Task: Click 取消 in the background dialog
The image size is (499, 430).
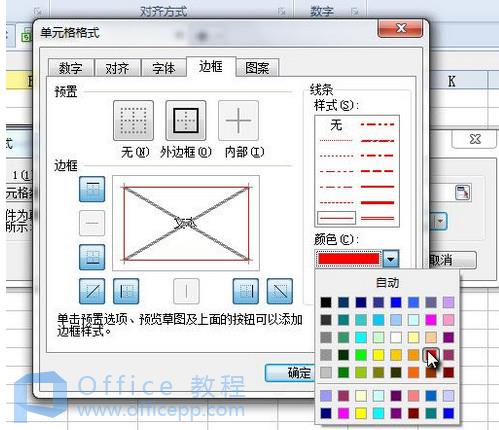Action: [x=451, y=260]
